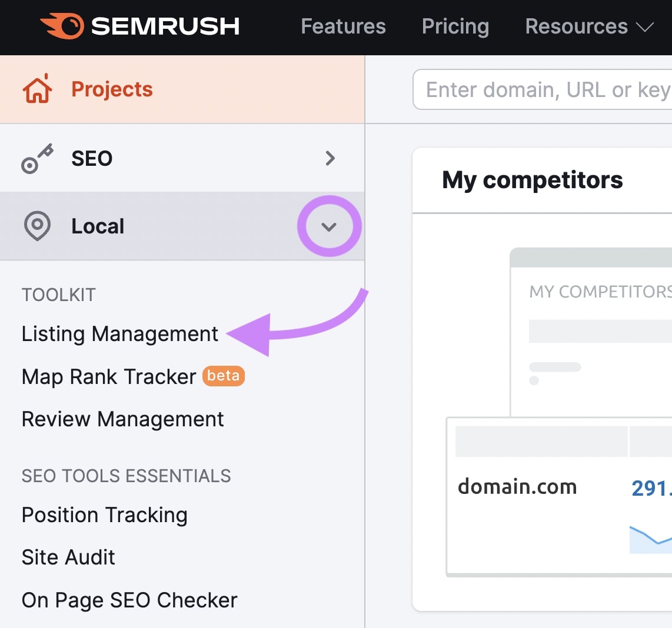Viewport: 672px width, 628px height.
Task: Select Site Audit in sidebar
Action: (x=68, y=557)
